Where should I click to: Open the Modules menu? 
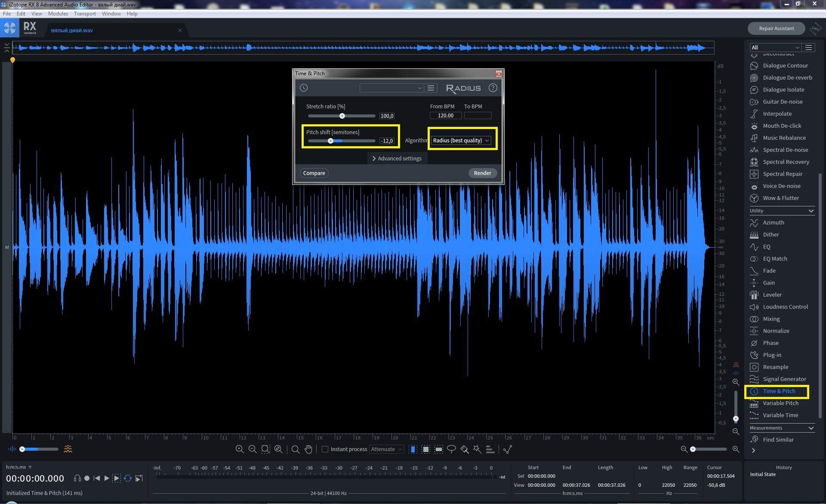(x=58, y=13)
